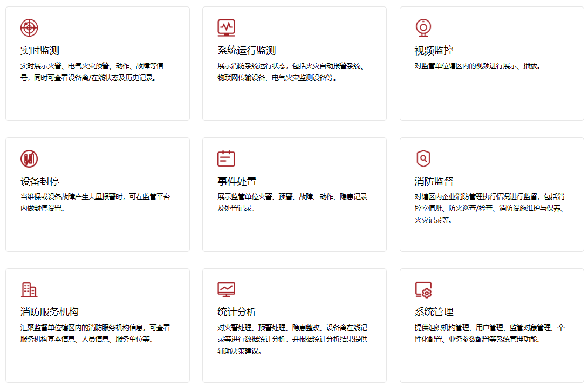Open the 事件处置 heading

[x=237, y=182]
